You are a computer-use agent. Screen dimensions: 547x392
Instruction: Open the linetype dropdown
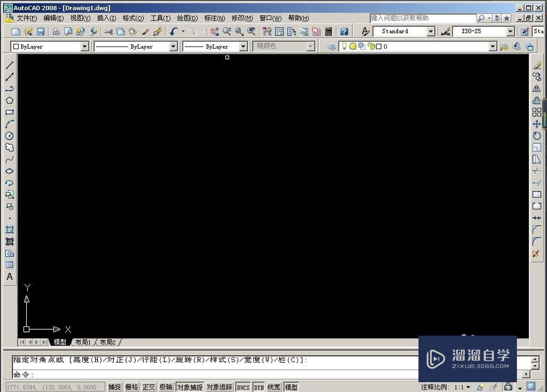point(173,46)
